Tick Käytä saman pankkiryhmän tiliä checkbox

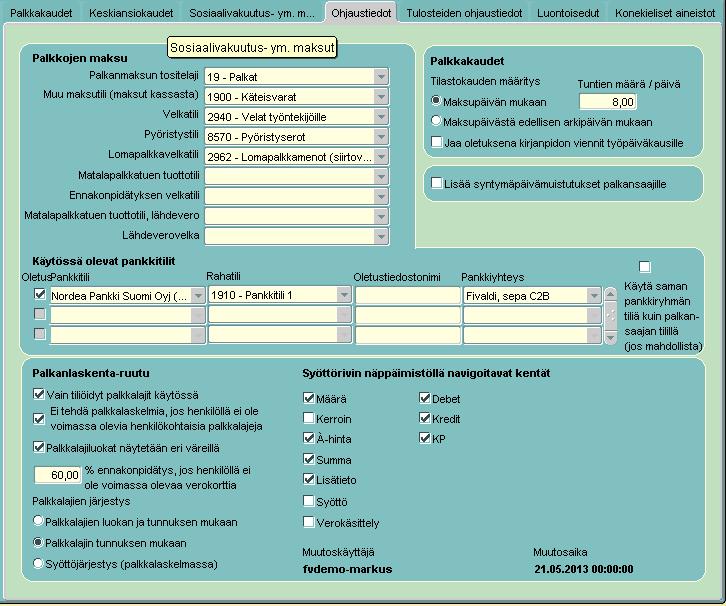(x=645, y=267)
